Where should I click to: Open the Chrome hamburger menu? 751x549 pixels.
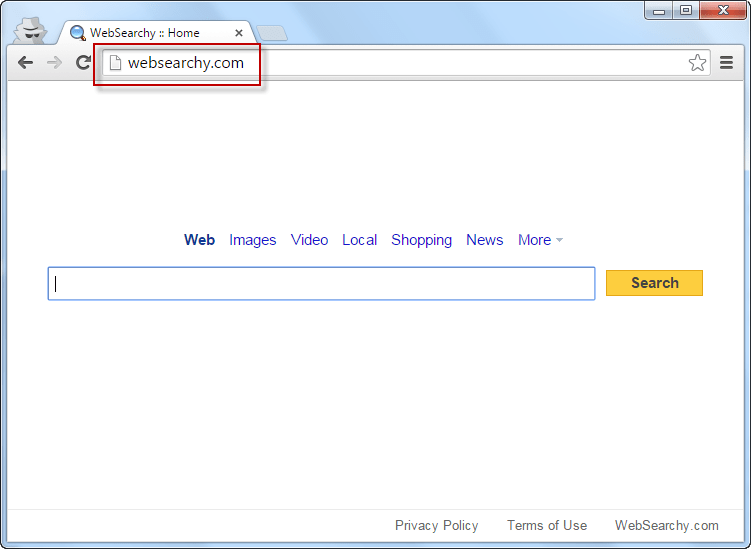(x=727, y=62)
